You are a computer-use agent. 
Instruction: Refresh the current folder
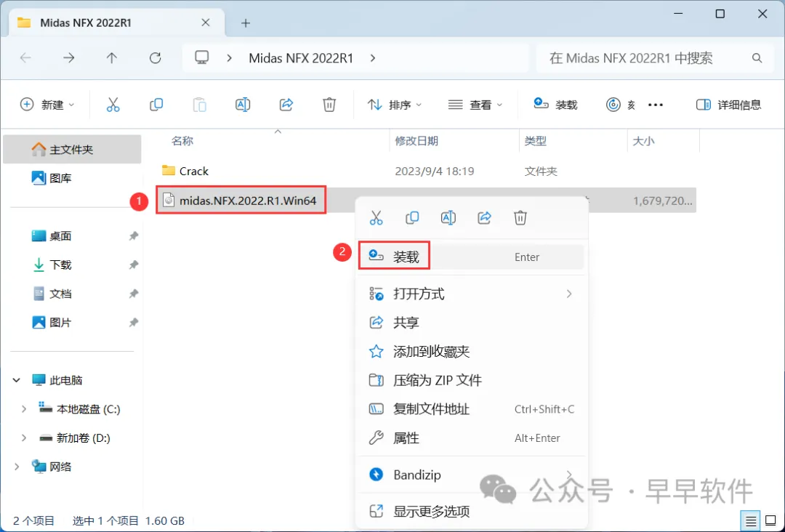(x=156, y=58)
